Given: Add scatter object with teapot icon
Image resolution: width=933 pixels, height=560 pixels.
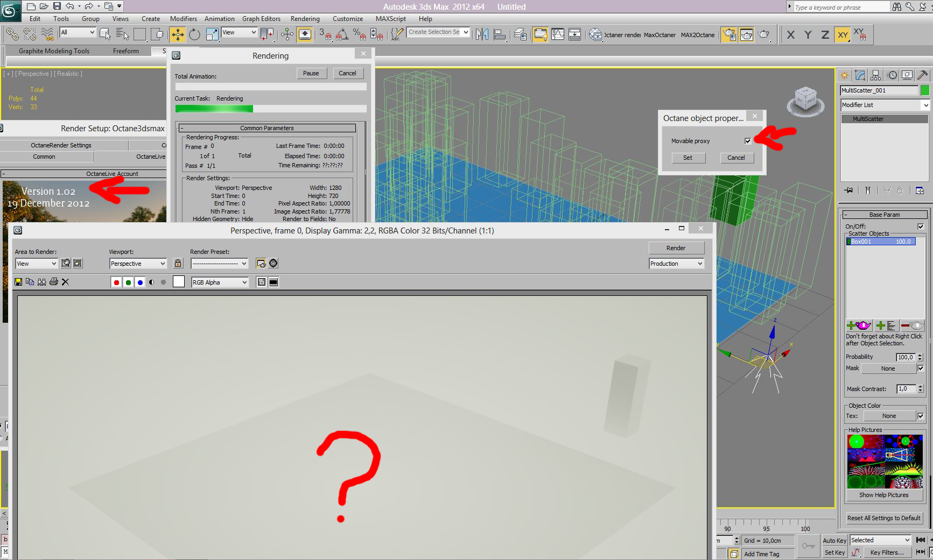Looking at the screenshot, I should tap(859, 325).
